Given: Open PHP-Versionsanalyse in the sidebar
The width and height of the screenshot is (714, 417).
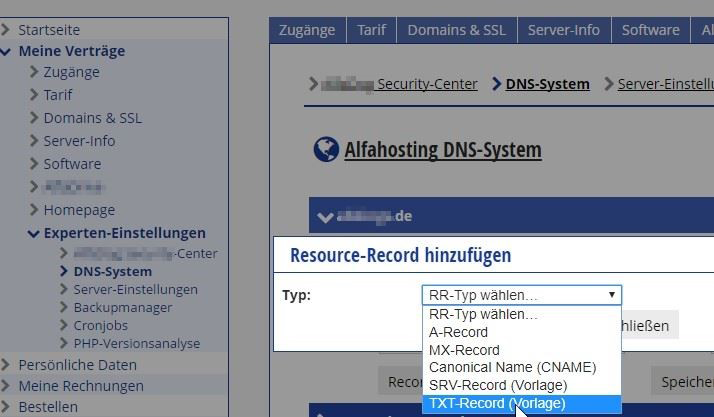Looking at the screenshot, I should (x=137, y=343).
